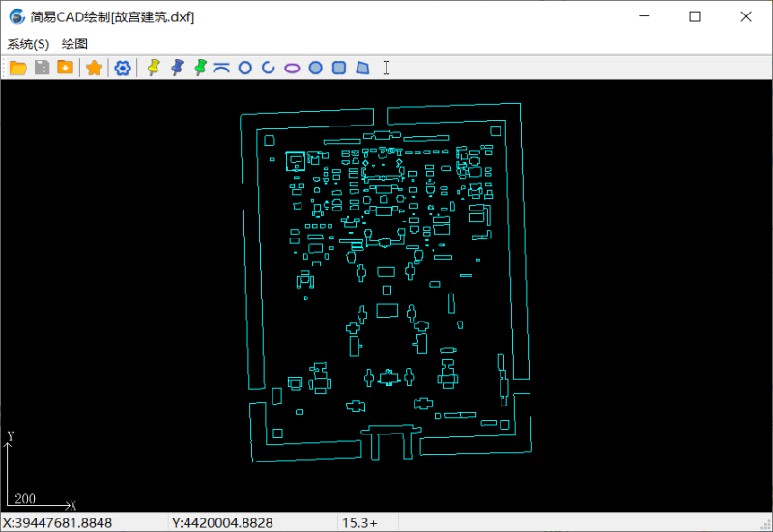Maximize the CAD window

point(694,16)
